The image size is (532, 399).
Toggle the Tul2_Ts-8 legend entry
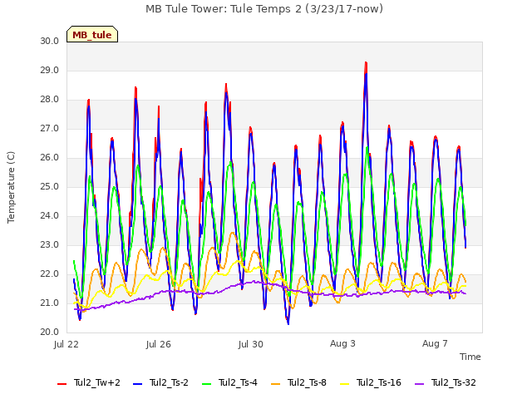[298, 382]
